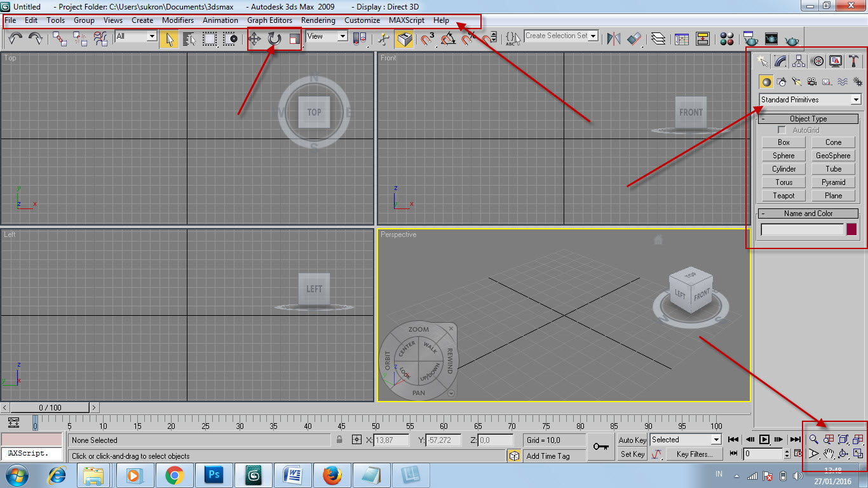Activate the Arc Rotate tool
The image size is (868, 488).
[x=844, y=454]
